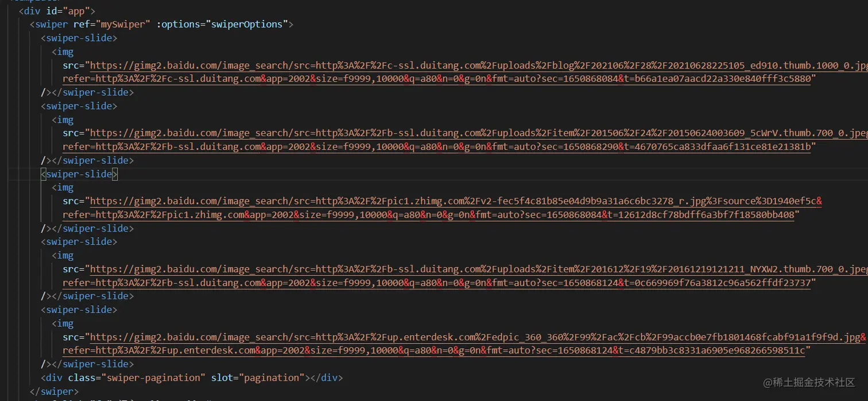Click the sec=1650868290 parameter

point(578,146)
